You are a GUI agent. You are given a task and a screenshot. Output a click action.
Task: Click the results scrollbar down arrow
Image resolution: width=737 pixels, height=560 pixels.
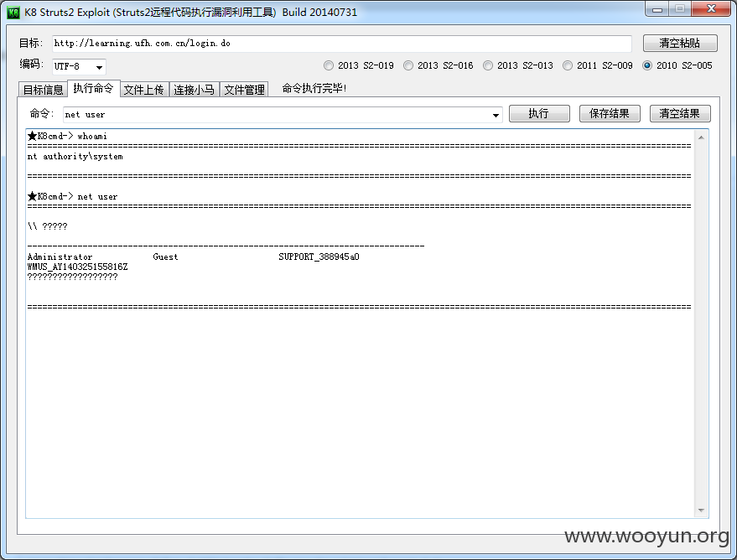coord(701,511)
